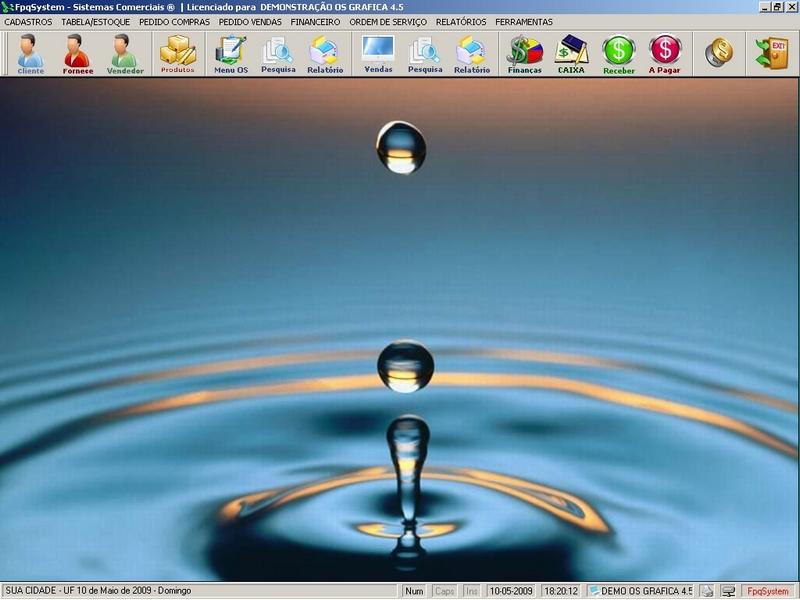Viewport: 800px width, 600px height.
Task: Launch the Menu OS icon
Action: (231, 54)
